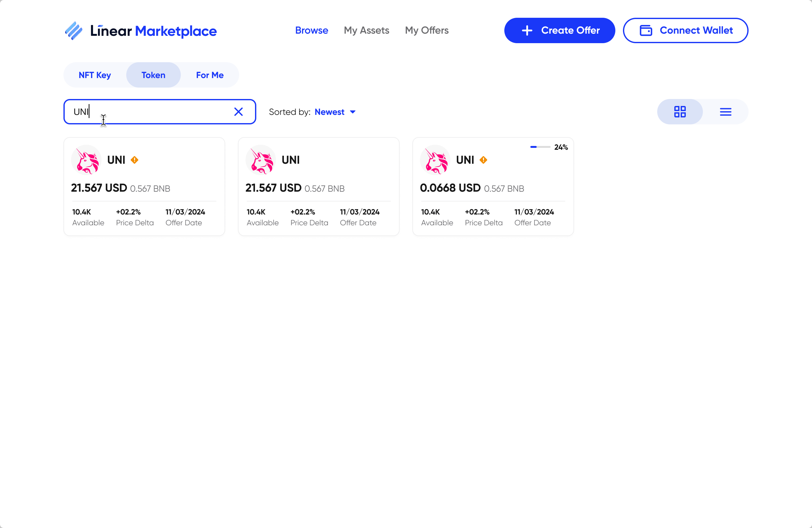Click the Create Offer button
The width and height of the screenshot is (812, 528).
click(560, 30)
